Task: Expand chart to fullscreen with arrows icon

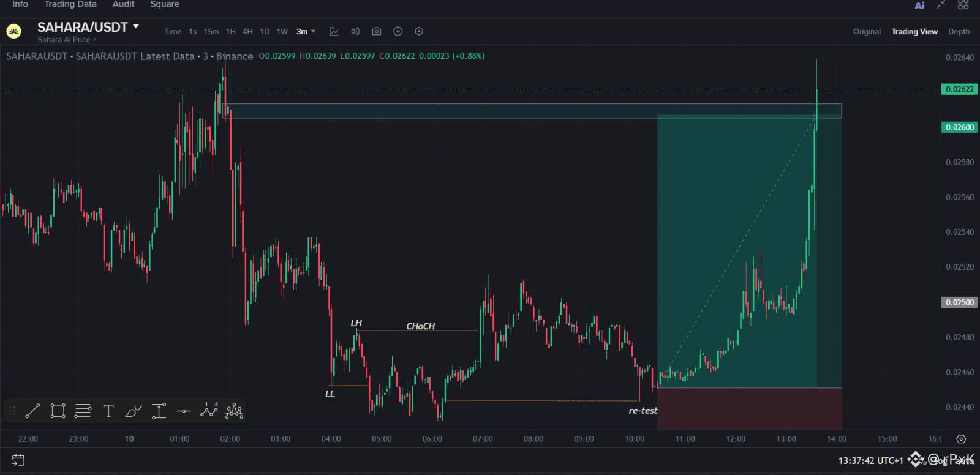Action: (941, 4)
